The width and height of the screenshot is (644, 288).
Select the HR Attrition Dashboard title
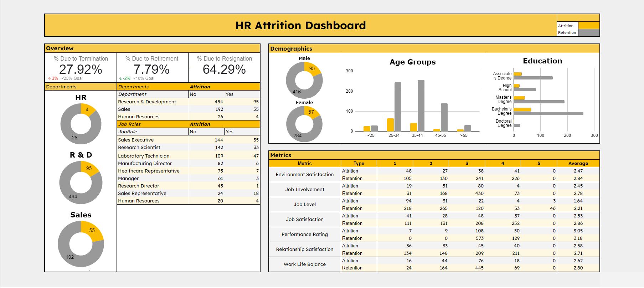(300, 25)
